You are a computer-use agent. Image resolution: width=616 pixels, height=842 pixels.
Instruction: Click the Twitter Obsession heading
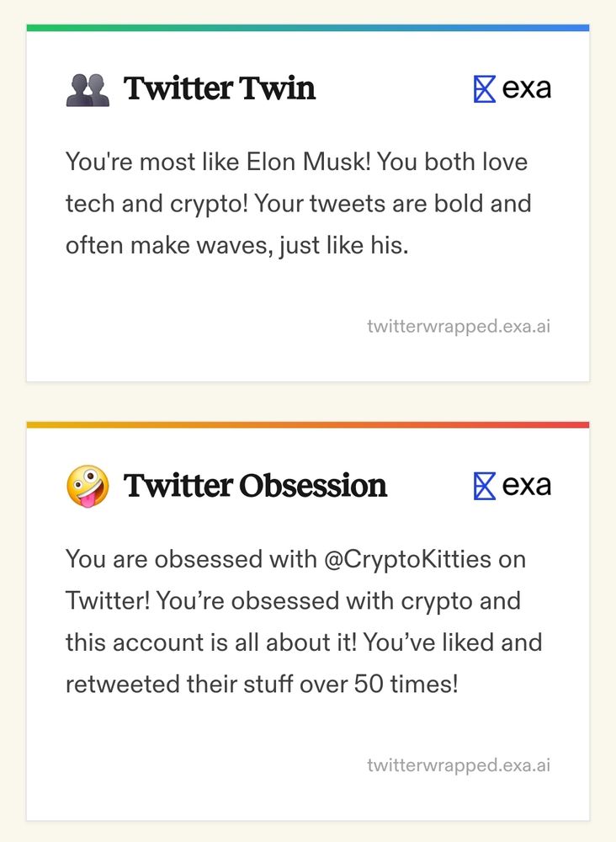256,486
